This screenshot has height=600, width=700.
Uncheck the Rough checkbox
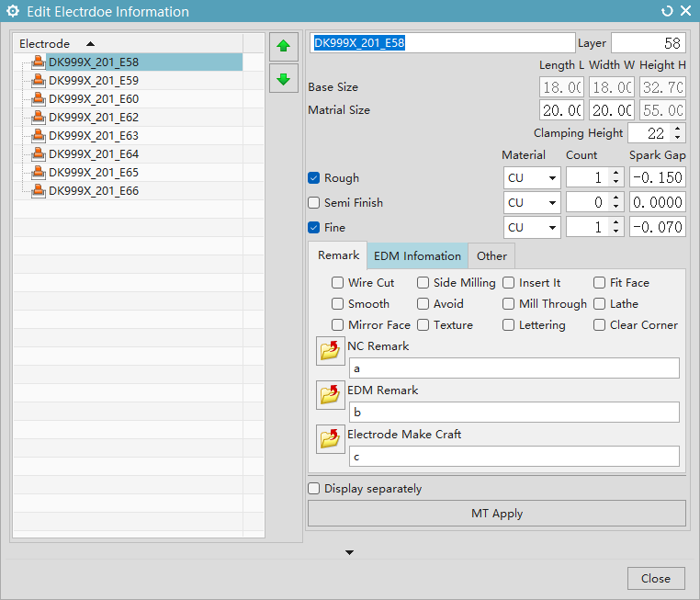click(x=314, y=178)
